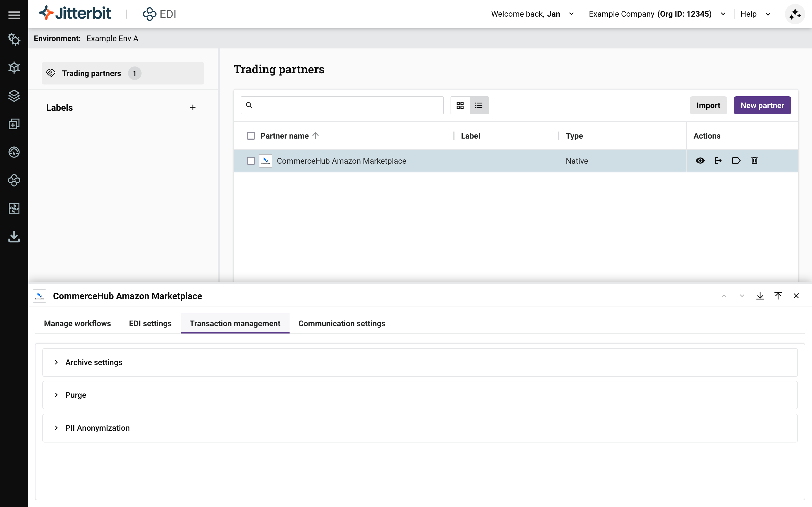Check the CommerceHub Amazon Marketplace row checkbox
812x507 pixels.
[x=251, y=161]
